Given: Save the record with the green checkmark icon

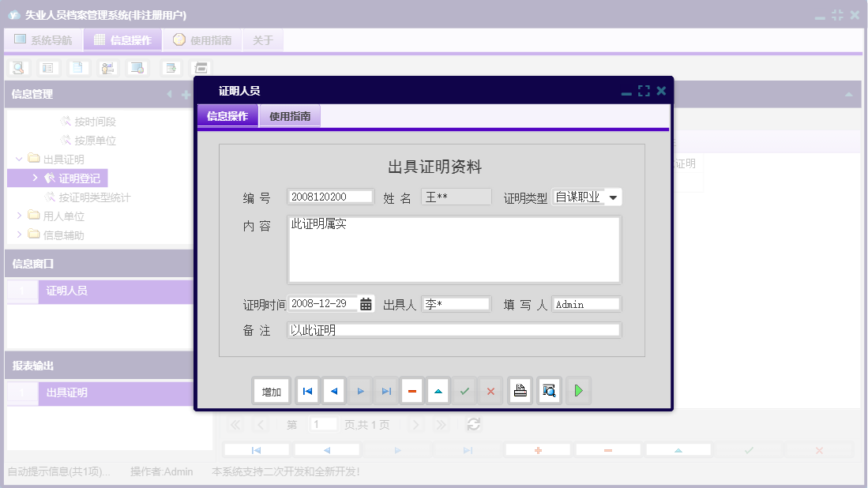Looking at the screenshot, I should tap(464, 390).
